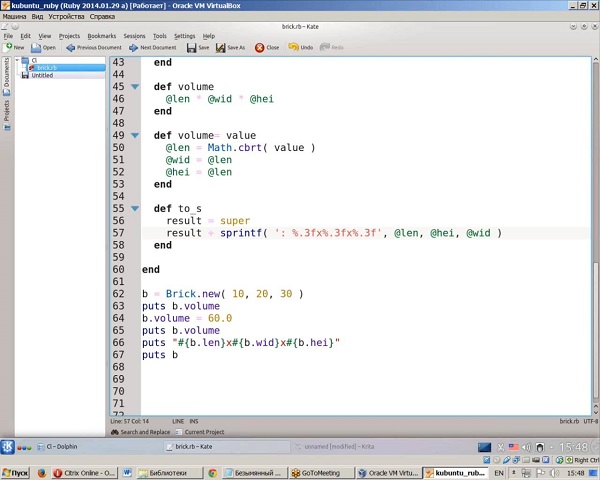The image size is (600, 480).
Task: Collapse the volume= setter fold marker
Action: click(134, 136)
